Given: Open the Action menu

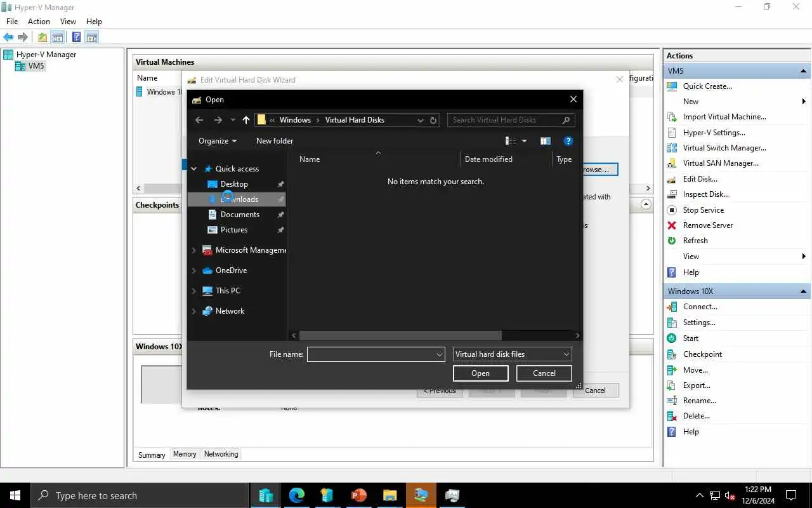Looking at the screenshot, I should [x=39, y=22].
